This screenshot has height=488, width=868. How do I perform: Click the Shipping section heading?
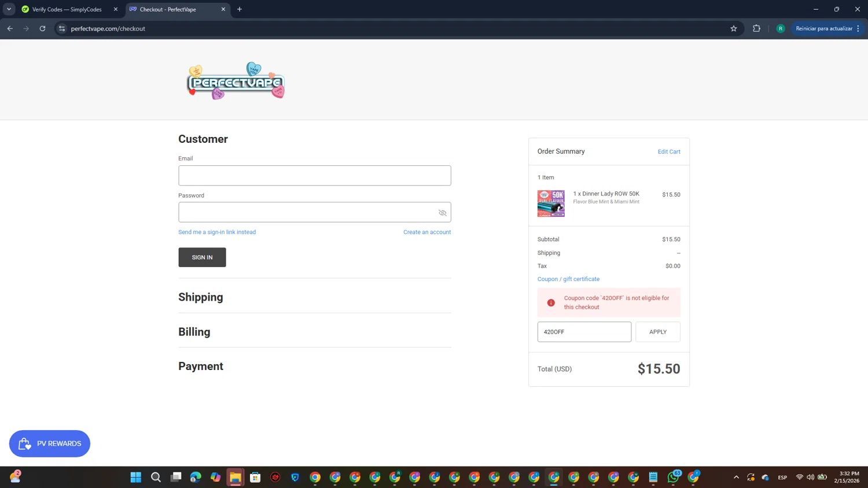tap(201, 297)
